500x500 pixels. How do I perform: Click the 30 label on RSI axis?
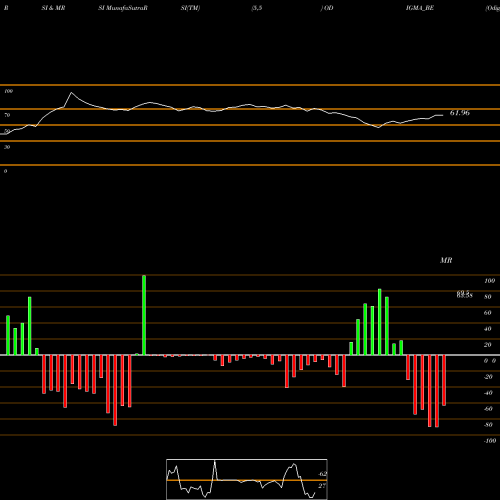7,147
